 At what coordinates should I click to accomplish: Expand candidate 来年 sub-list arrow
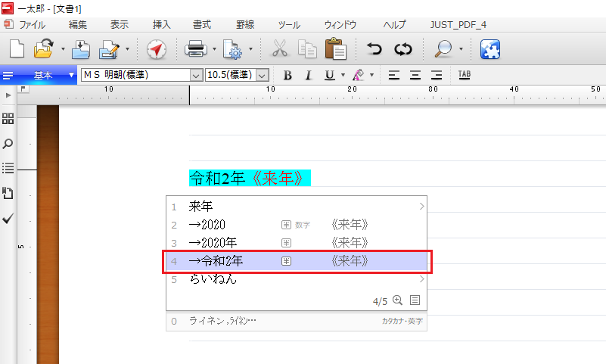pyautogui.click(x=421, y=207)
